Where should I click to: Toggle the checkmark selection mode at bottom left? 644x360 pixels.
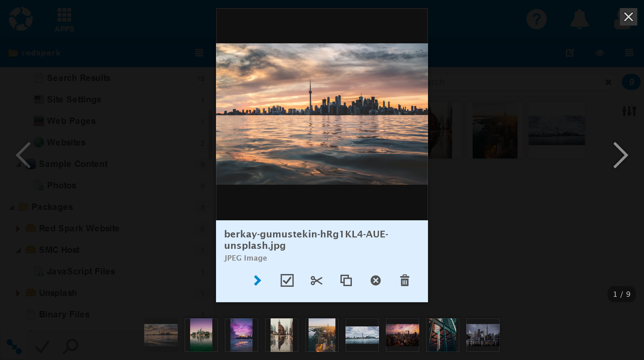click(42, 346)
